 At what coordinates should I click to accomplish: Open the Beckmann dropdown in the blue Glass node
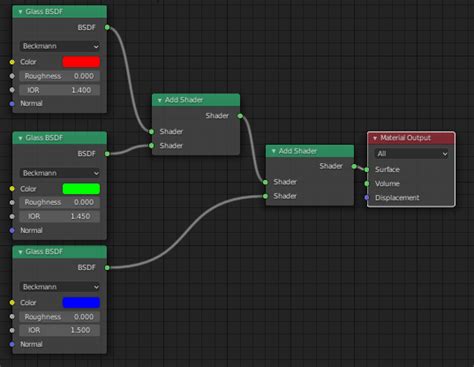tap(60, 287)
